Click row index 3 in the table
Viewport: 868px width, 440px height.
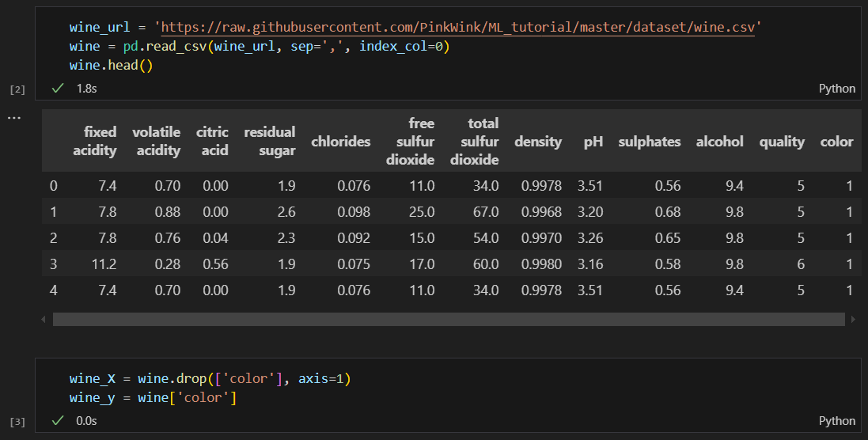(x=53, y=264)
